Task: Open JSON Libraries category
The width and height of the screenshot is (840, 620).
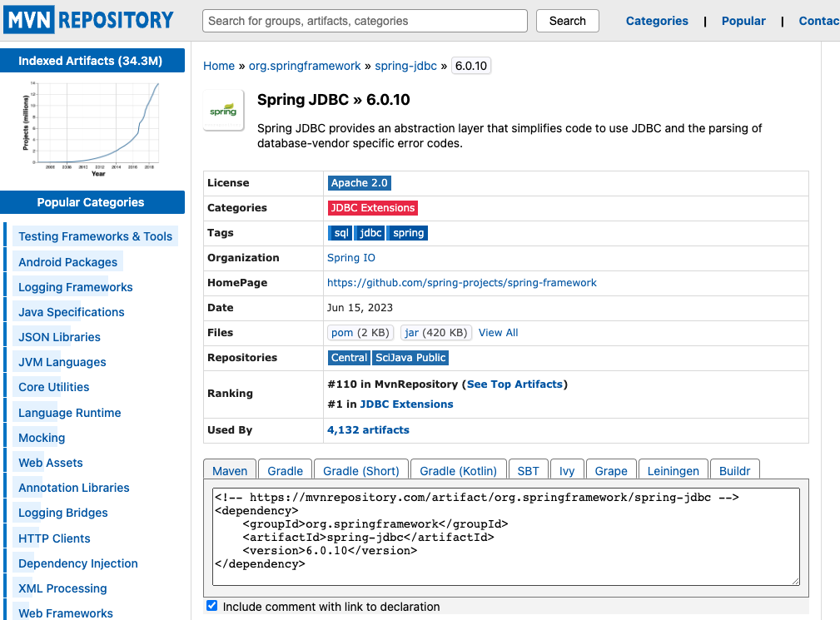Action: coord(59,337)
